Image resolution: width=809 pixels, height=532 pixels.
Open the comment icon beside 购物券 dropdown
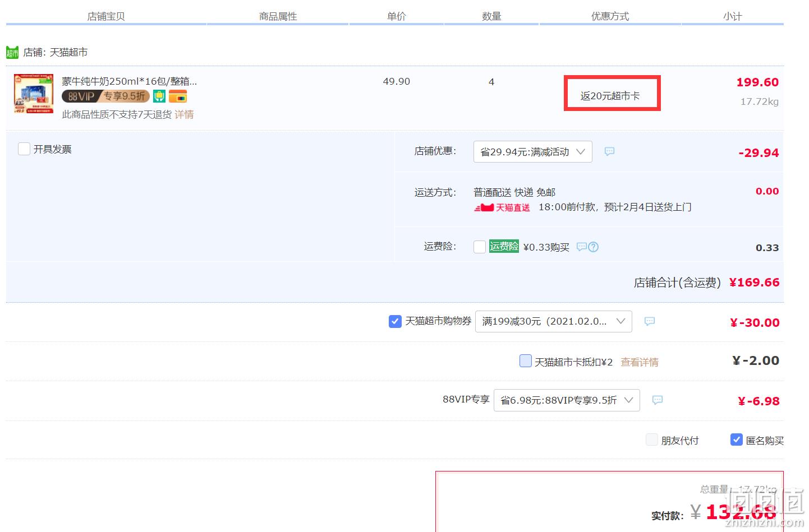(x=650, y=321)
